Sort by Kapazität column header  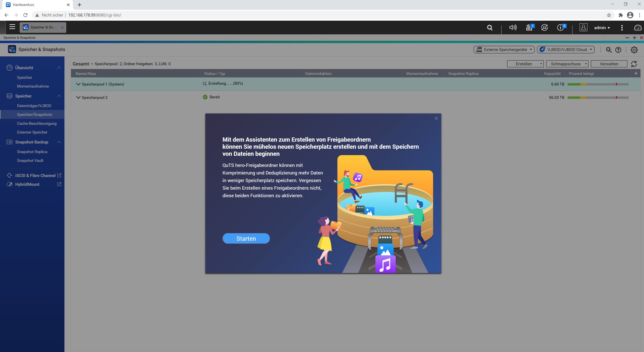(552, 73)
